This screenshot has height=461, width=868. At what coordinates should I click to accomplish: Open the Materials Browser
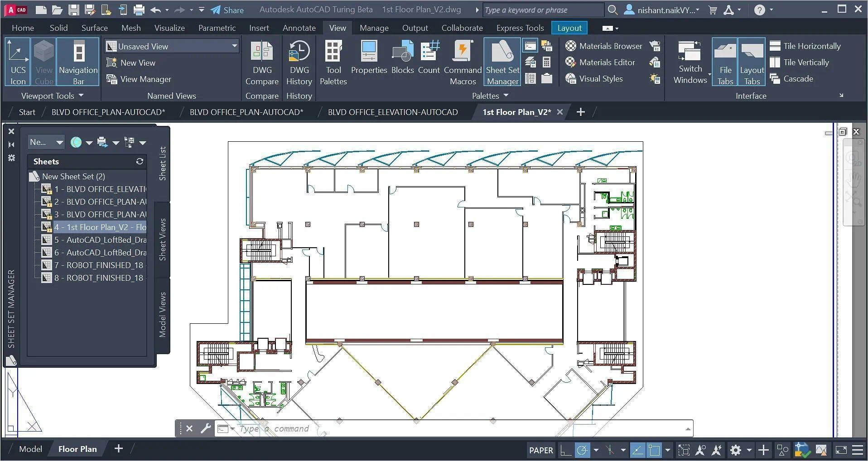604,46
